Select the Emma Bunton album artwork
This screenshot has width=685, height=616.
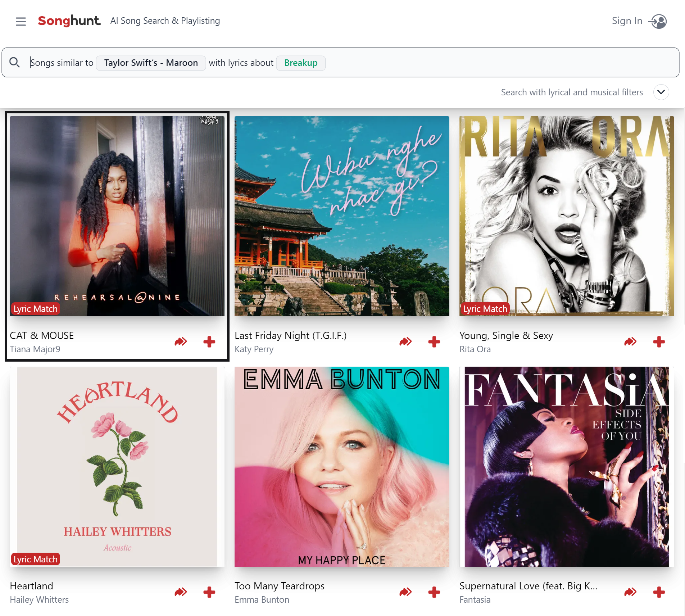[x=341, y=467]
